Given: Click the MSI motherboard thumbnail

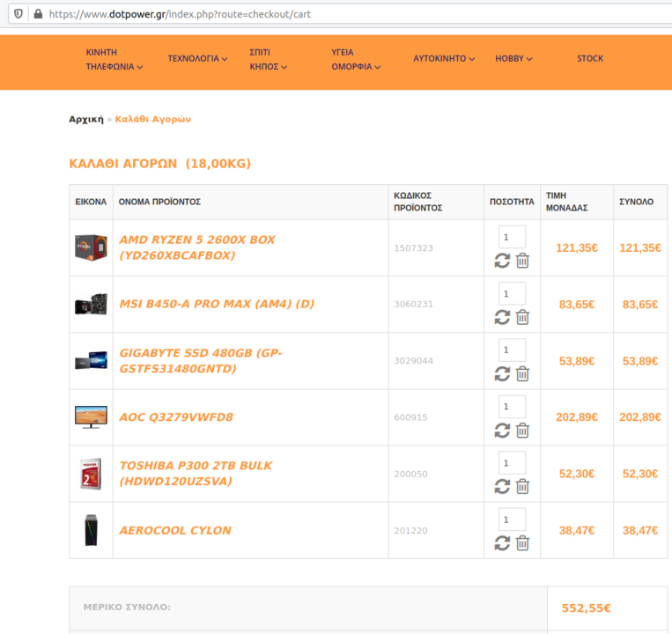Looking at the screenshot, I should pyautogui.click(x=91, y=304).
